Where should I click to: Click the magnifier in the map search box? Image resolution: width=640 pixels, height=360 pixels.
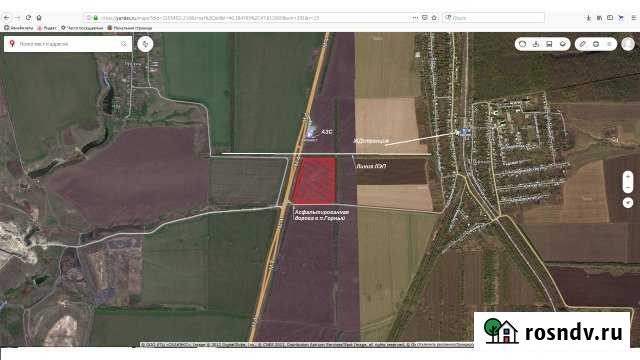[x=124, y=44]
